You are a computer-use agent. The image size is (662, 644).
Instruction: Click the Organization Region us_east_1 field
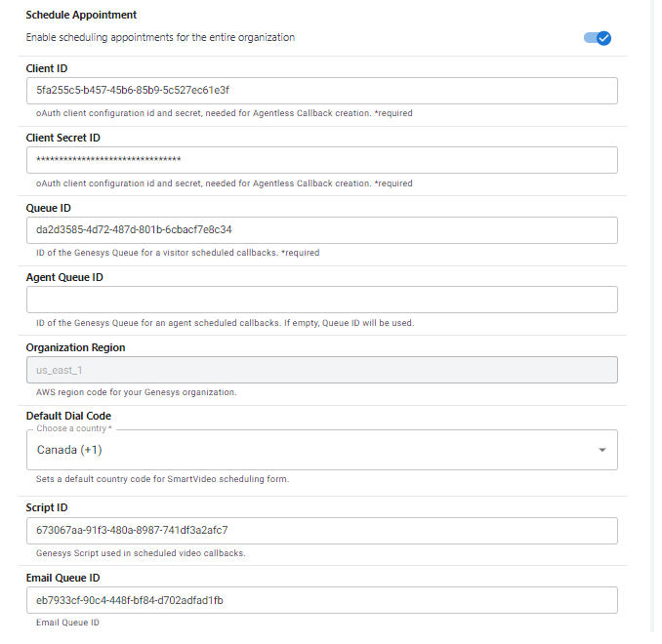click(x=321, y=370)
